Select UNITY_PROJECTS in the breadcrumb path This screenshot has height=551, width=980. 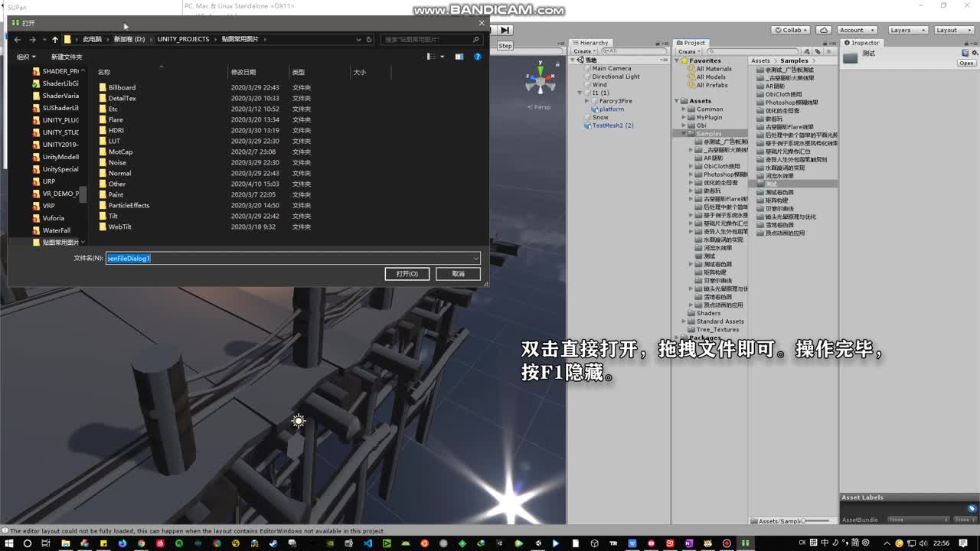[x=183, y=39]
